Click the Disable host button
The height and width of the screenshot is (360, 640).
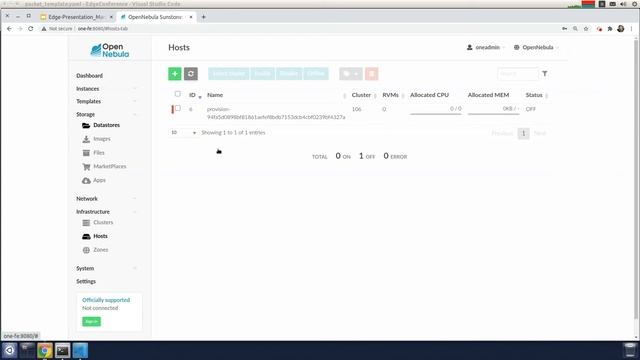pos(289,74)
